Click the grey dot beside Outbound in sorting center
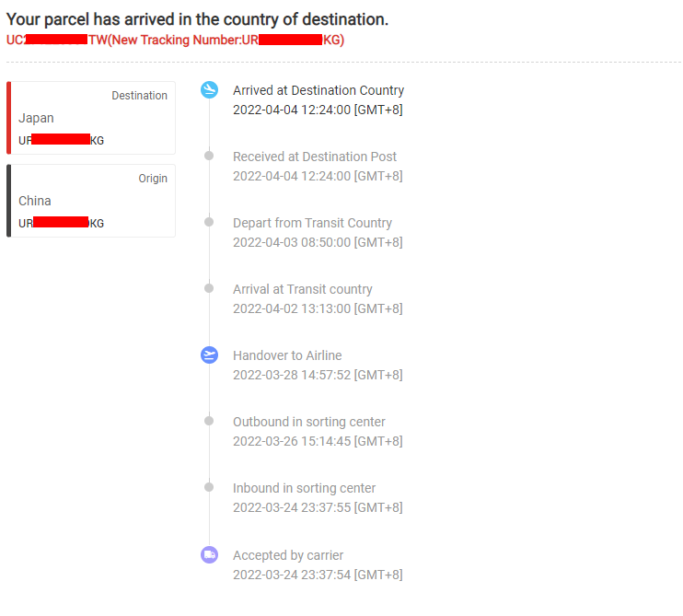Viewport: 683px width, 616px height. point(209,421)
